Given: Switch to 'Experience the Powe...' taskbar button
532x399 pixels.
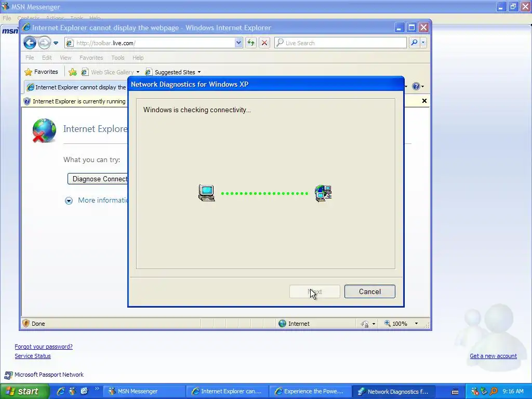Looking at the screenshot, I should click(x=310, y=391).
